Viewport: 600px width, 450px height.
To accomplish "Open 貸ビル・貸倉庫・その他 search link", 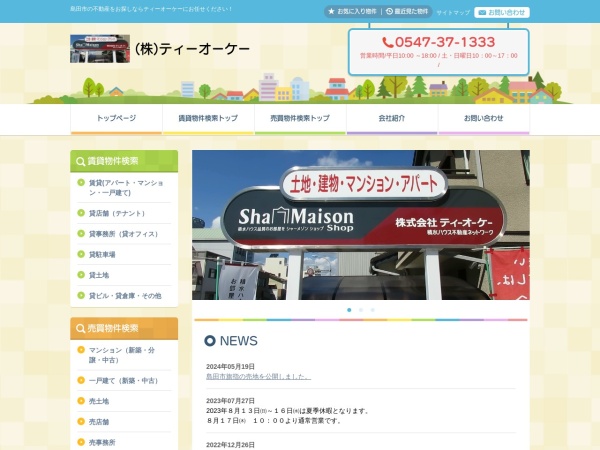I will click(125, 296).
